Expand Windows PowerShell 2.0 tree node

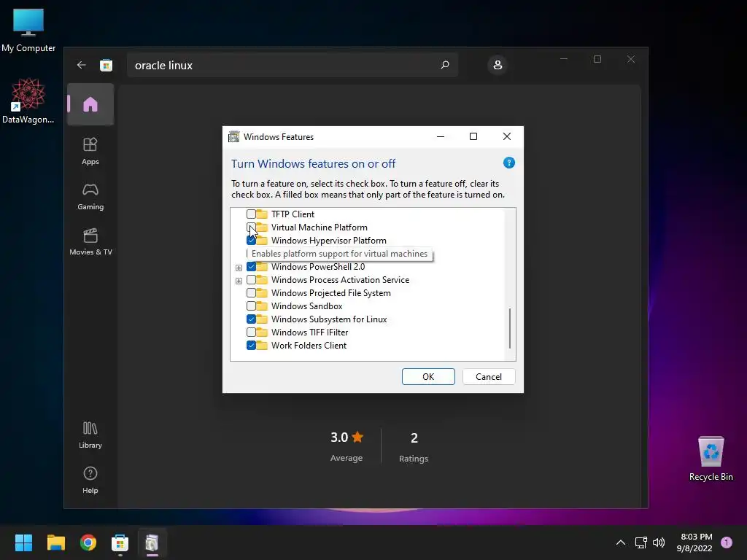point(239,268)
